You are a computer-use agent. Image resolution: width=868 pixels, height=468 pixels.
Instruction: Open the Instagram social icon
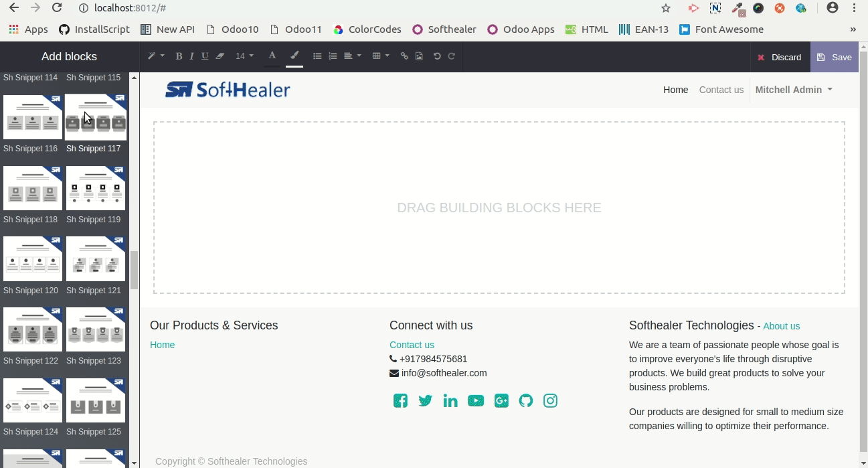550,401
